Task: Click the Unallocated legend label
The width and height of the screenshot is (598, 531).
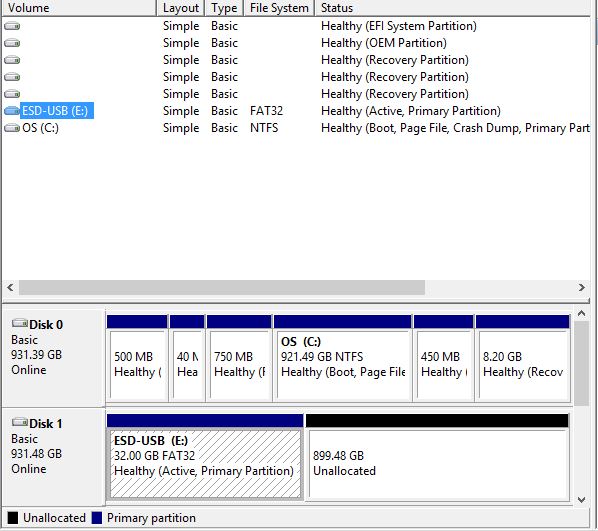Action: coord(54,518)
